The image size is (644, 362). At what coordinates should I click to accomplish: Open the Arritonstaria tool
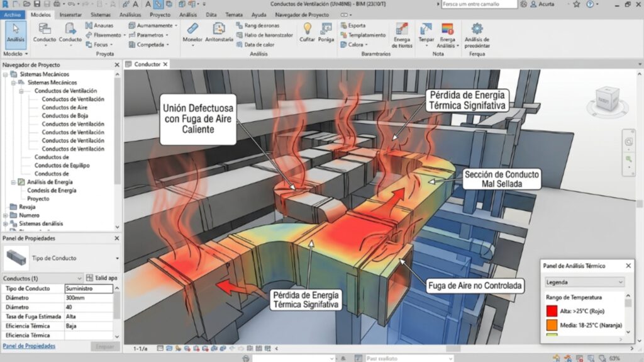tap(219, 30)
